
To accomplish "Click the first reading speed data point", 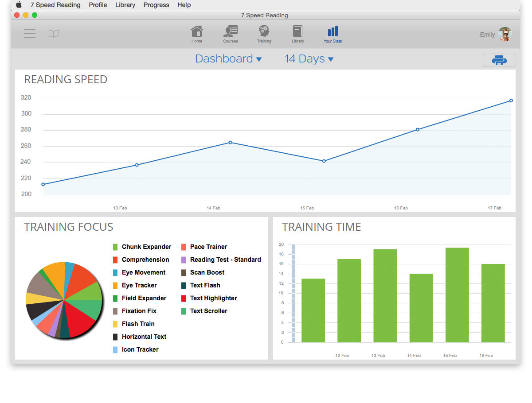I will tap(43, 184).
